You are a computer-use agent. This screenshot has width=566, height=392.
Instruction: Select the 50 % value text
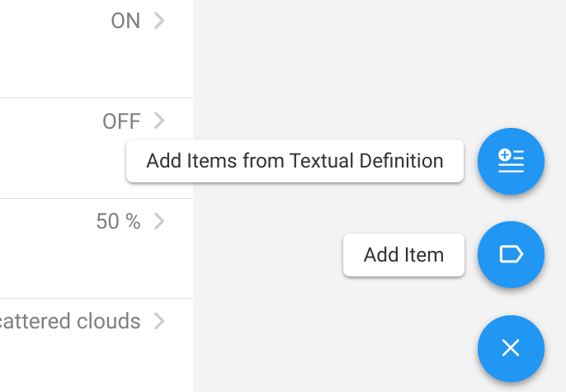click(118, 222)
